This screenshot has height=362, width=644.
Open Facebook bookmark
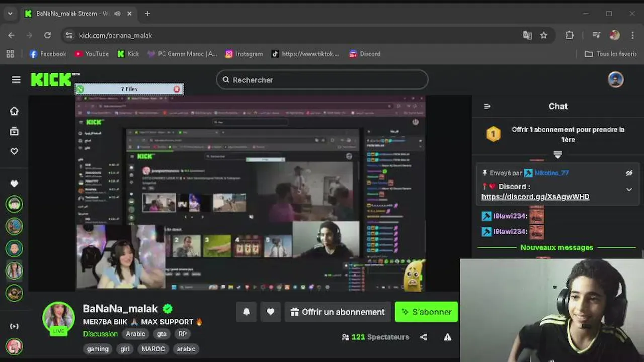pos(48,54)
